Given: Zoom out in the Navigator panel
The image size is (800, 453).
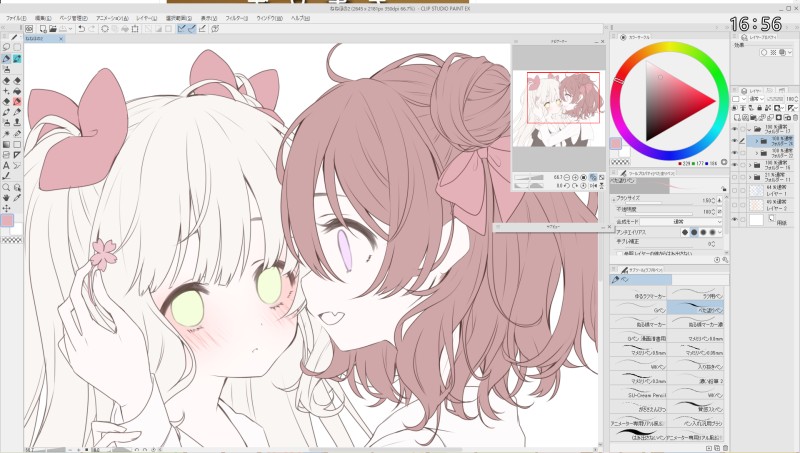Looking at the screenshot, I should (x=567, y=178).
